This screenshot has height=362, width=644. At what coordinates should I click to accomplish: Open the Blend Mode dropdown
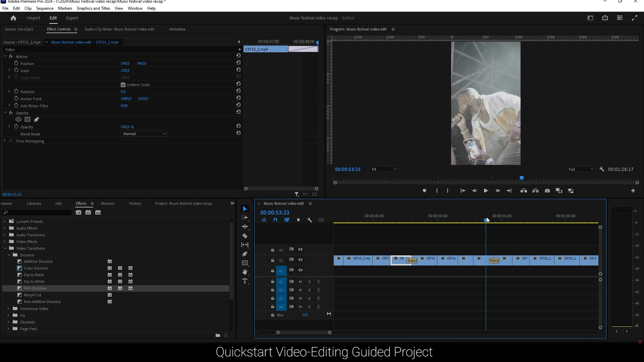pos(144,134)
